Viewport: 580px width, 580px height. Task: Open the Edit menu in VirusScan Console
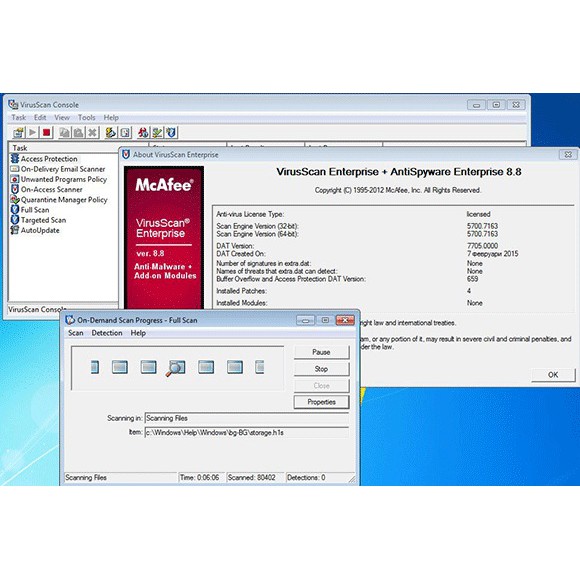coord(40,118)
